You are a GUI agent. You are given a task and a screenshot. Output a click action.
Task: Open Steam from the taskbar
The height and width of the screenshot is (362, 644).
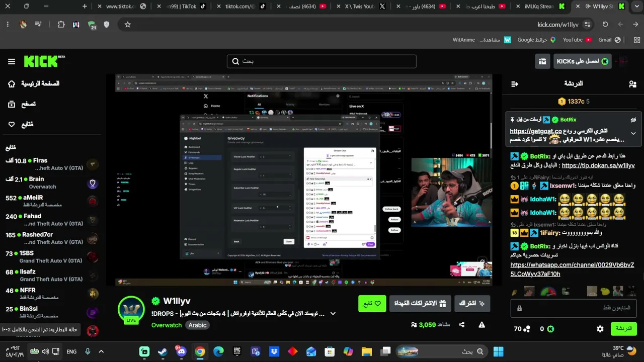tap(163, 351)
